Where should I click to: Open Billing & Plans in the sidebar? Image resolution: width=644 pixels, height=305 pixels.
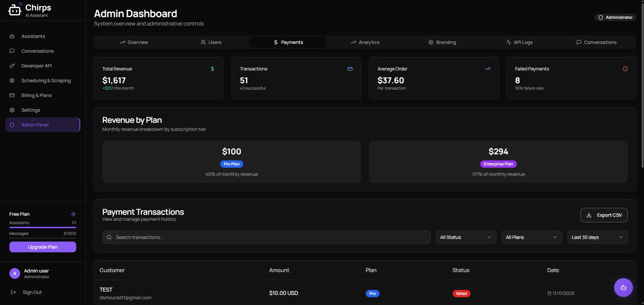36,95
